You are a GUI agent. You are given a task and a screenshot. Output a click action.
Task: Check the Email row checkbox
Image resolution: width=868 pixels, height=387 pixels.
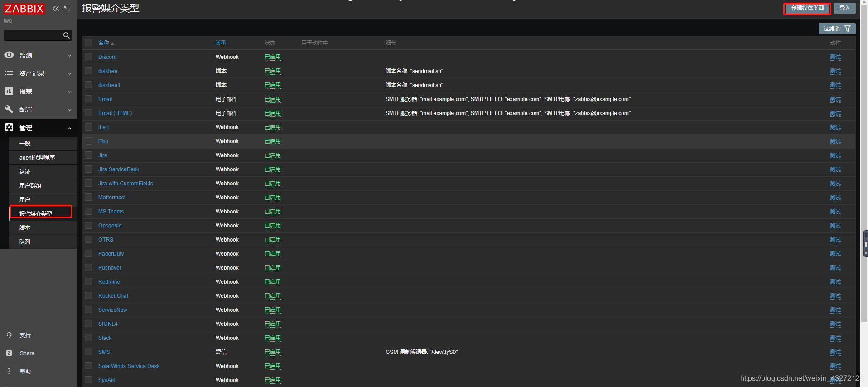pos(88,99)
